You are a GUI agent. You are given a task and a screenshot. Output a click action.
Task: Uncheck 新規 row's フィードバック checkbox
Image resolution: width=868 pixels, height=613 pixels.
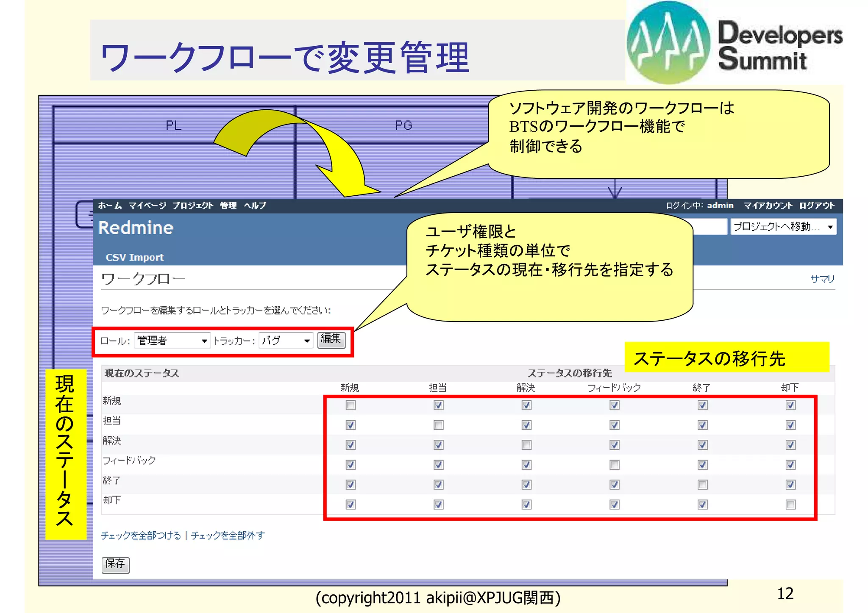click(615, 405)
